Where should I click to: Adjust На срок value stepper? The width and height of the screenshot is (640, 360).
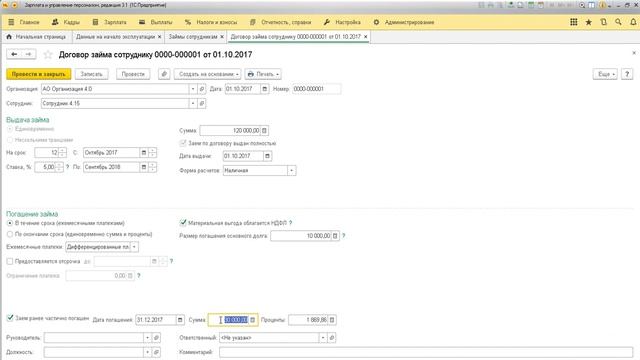tap(62, 153)
